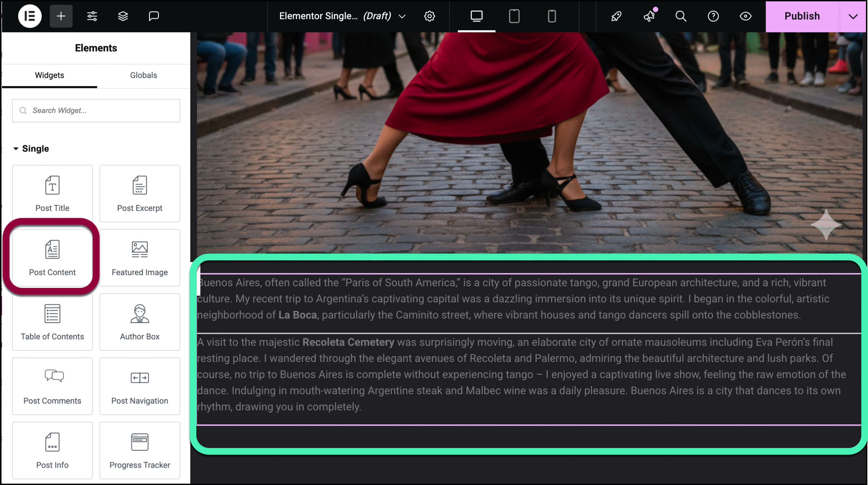This screenshot has height=485, width=868.
Task: Open the Notes speech bubble icon
Action: pyautogui.click(x=154, y=16)
